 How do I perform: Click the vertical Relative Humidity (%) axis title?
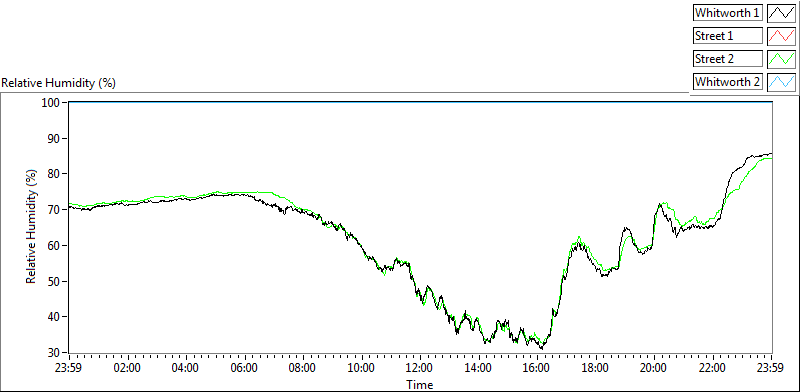[32, 228]
